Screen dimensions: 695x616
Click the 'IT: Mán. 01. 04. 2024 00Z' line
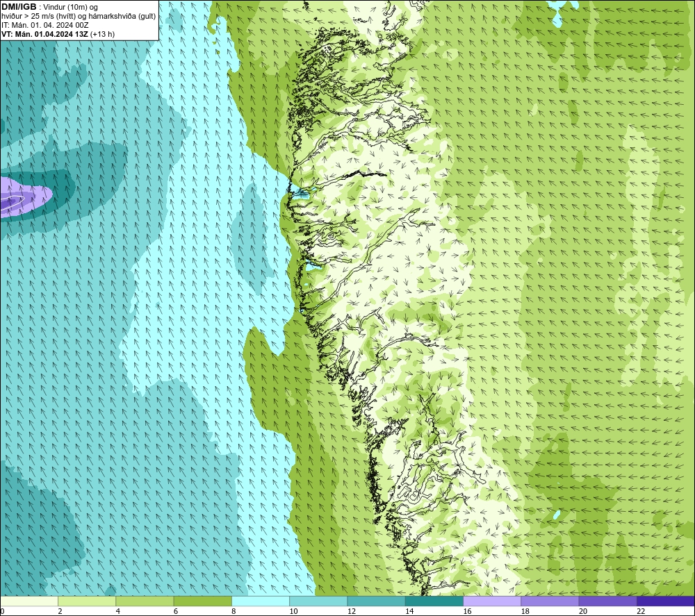44,25
